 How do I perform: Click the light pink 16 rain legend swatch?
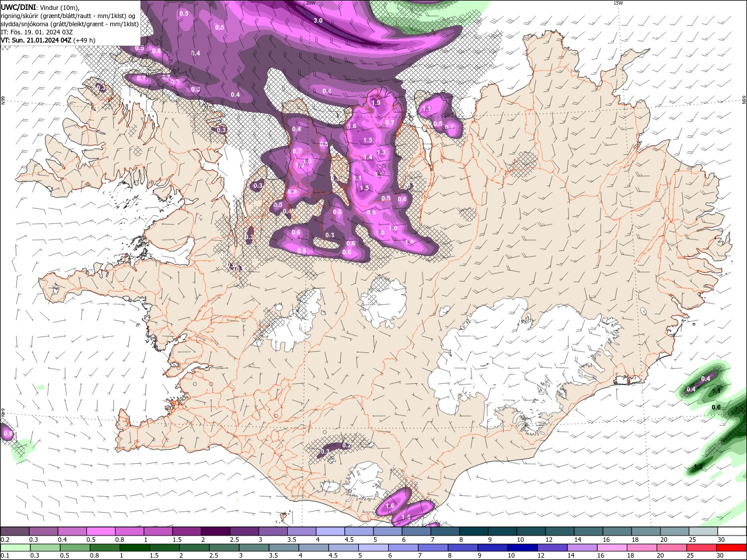[x=611, y=548]
